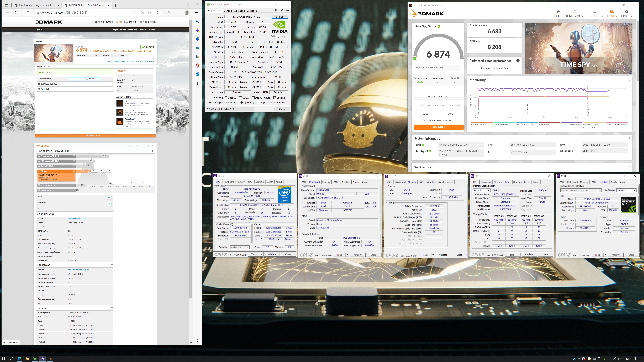Open System information three-dot menu

(x=629, y=138)
